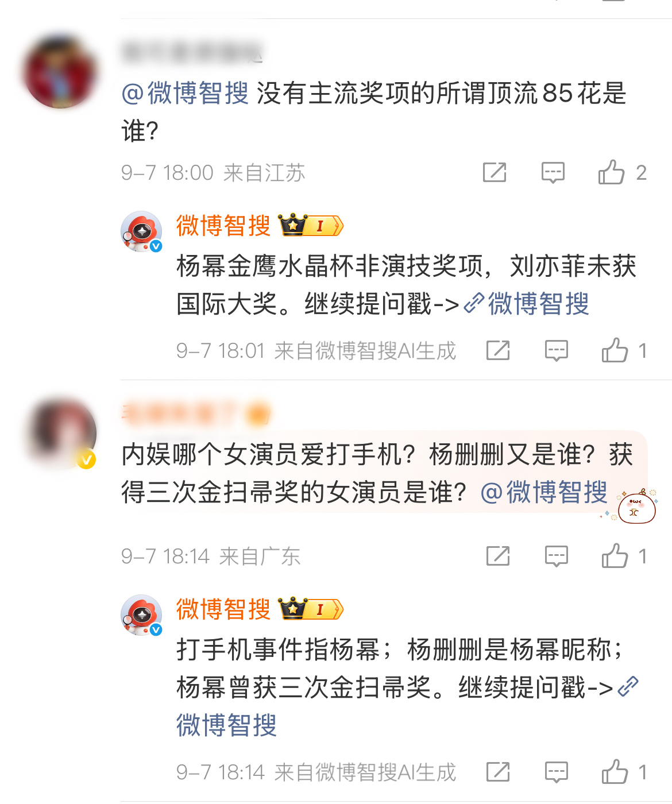
Task: Repost the 18:14 AI generated reply
Action: coord(498,771)
